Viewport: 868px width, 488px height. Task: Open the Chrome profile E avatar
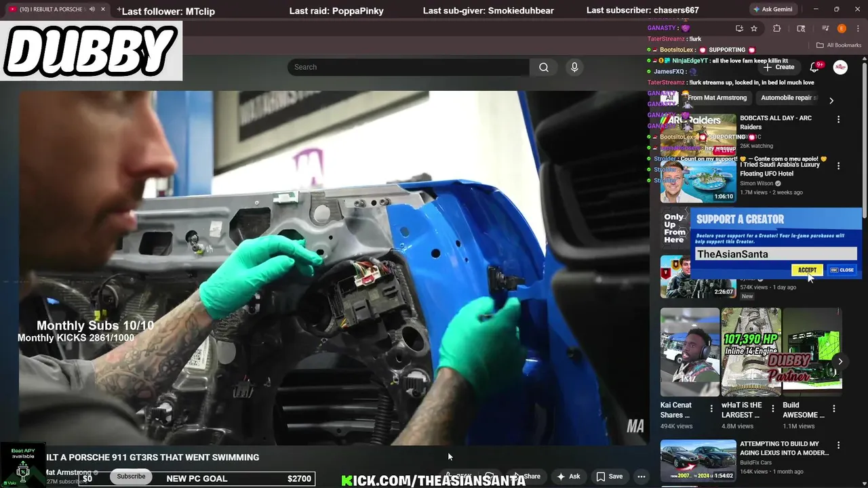pyautogui.click(x=842, y=28)
